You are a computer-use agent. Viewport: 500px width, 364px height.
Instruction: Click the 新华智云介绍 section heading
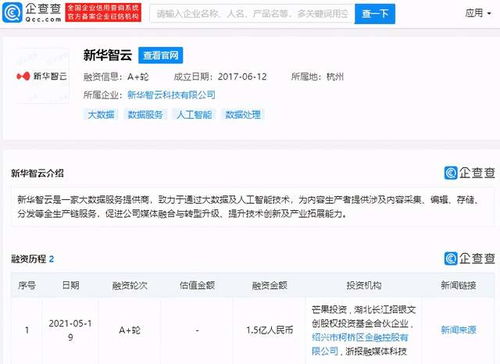37,173
